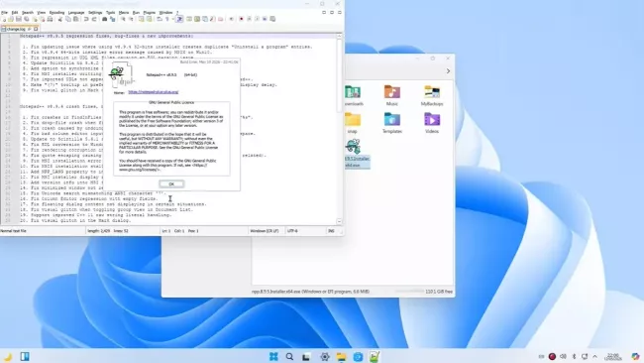Select Templates folder in file manager
This screenshot has height=363, width=644.
(392, 123)
